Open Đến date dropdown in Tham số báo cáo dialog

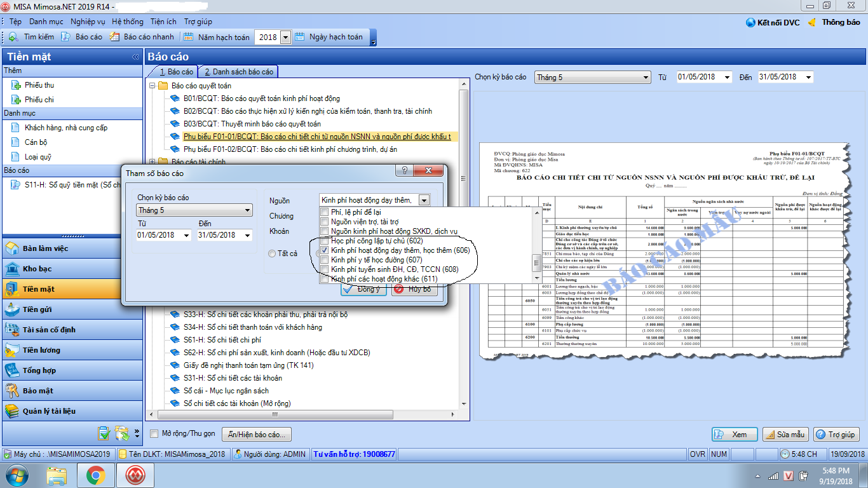[x=247, y=235]
